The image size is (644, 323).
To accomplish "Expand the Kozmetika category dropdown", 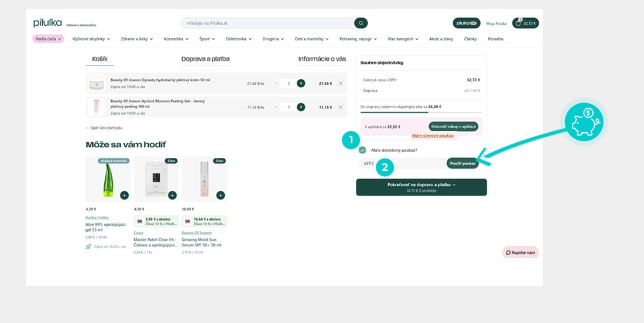I will [176, 39].
